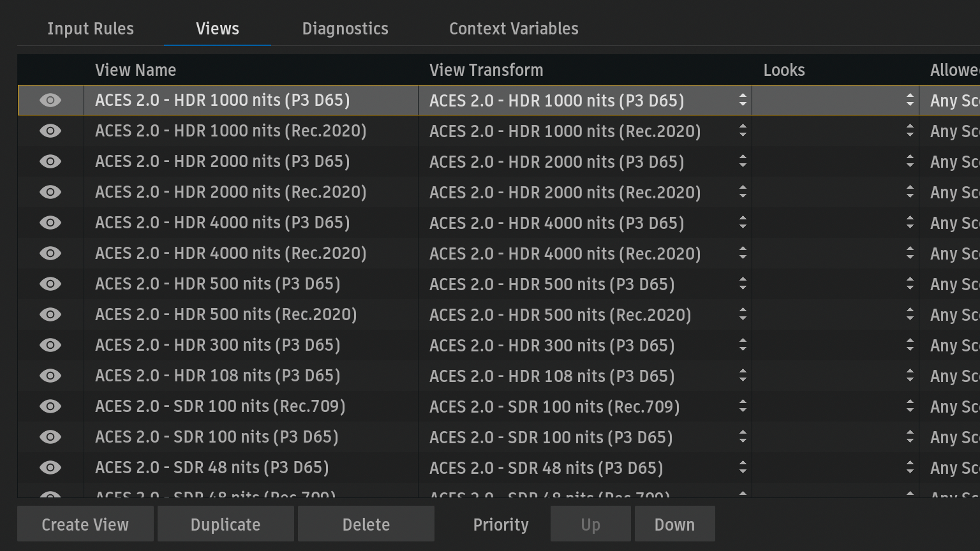Viewport: 980px width, 551px height.
Task: Select view name ACES 2.0 - HDR 4000 nits (Rec.2020)
Action: [x=231, y=253]
